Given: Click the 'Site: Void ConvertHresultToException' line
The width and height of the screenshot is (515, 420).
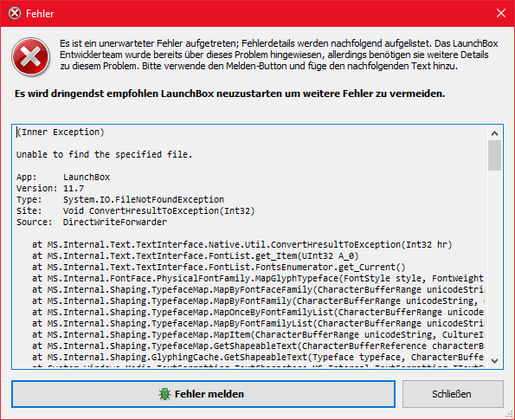Looking at the screenshot, I should pyautogui.click(x=136, y=211).
